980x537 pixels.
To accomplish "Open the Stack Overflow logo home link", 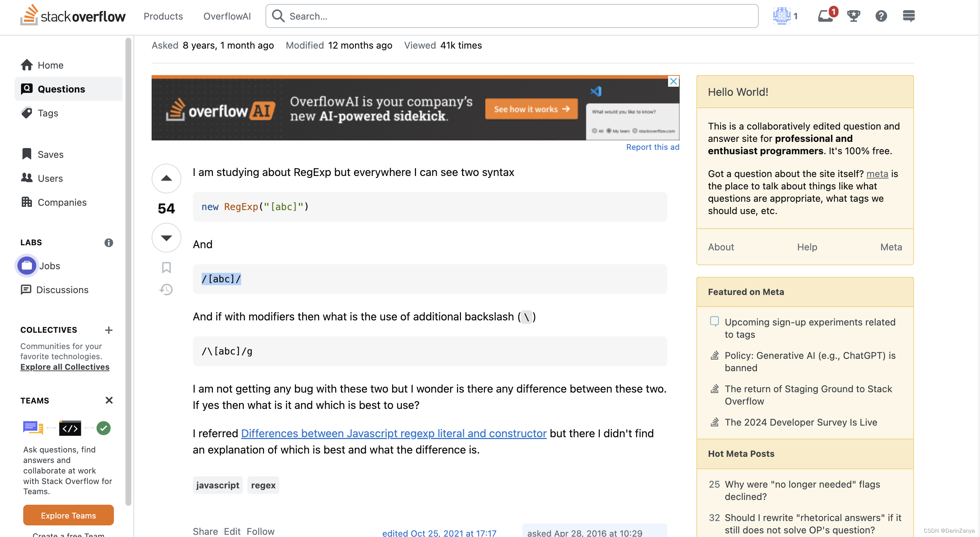I will (73, 15).
